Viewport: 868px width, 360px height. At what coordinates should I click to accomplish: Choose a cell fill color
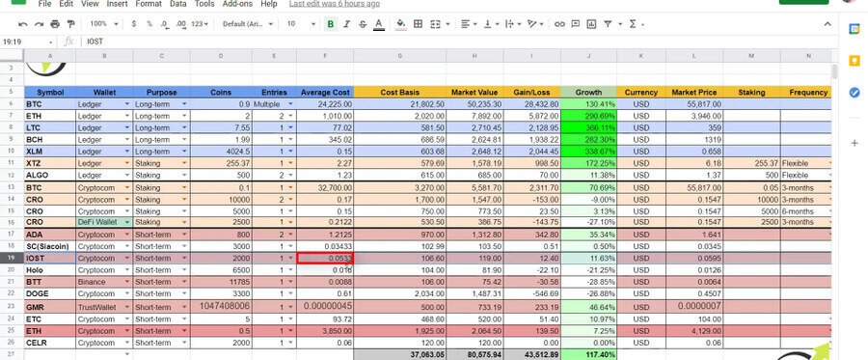pyautogui.click(x=401, y=24)
